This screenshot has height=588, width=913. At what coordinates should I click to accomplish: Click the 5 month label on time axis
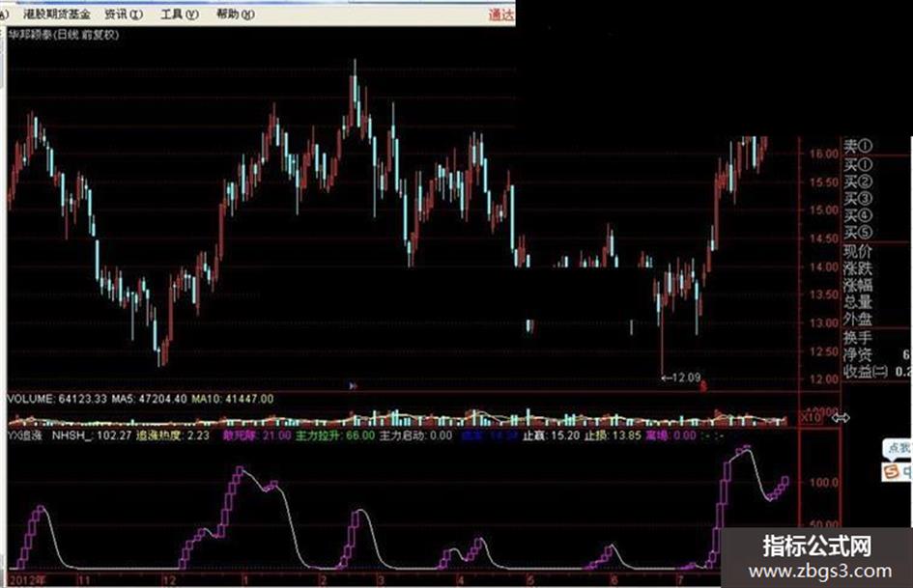[x=529, y=580]
